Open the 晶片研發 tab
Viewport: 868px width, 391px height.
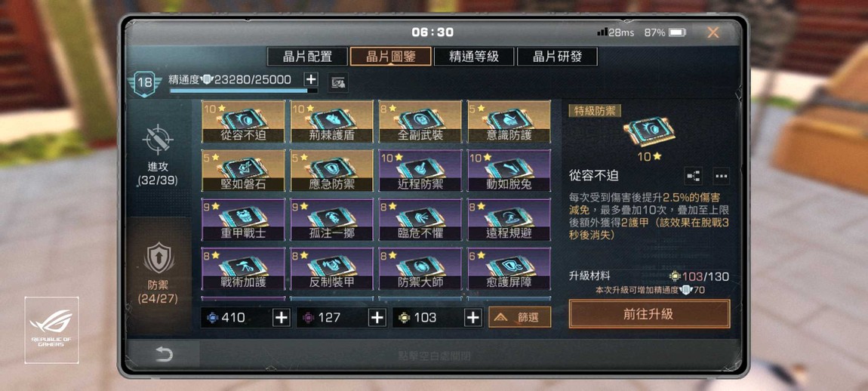click(558, 57)
